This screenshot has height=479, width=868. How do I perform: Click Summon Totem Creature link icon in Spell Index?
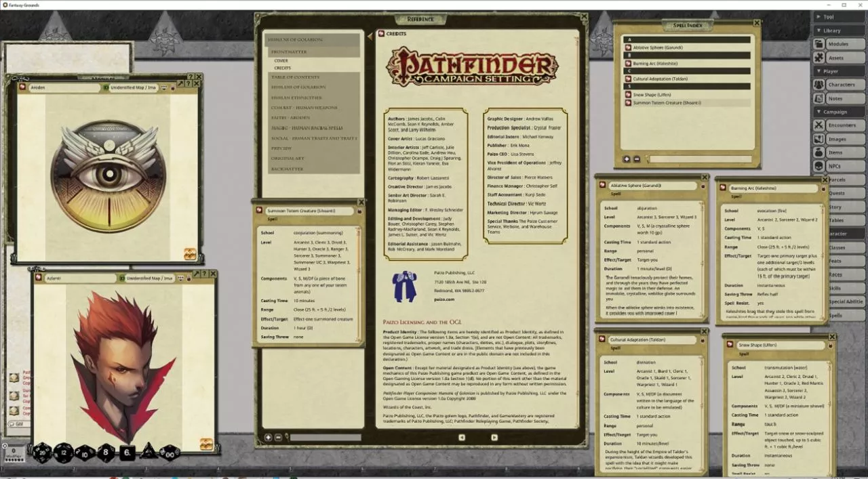coord(628,103)
